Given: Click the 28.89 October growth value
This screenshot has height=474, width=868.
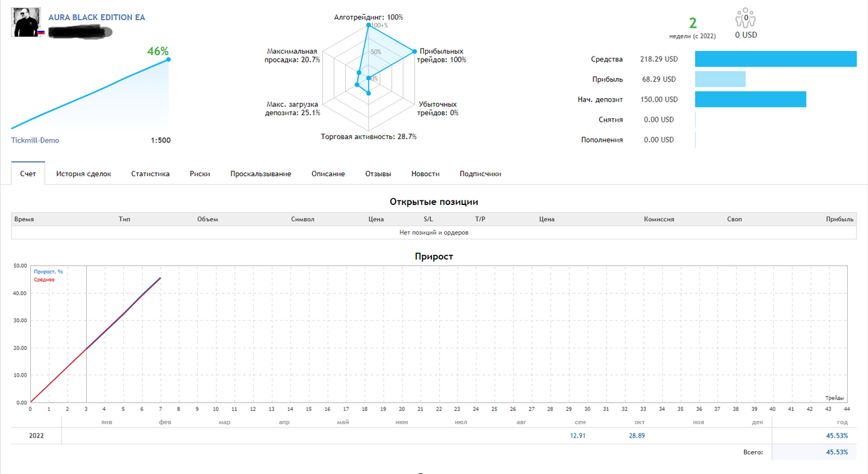Looking at the screenshot, I should pyautogui.click(x=637, y=436).
